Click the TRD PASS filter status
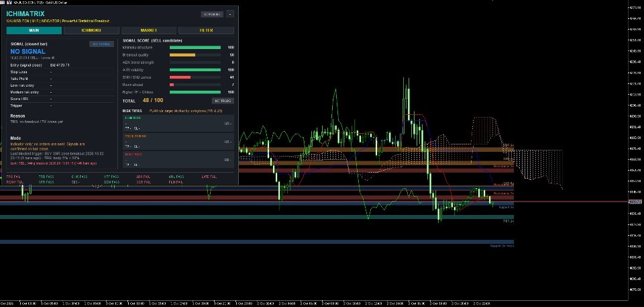This screenshot has height=307, width=644. point(46,177)
